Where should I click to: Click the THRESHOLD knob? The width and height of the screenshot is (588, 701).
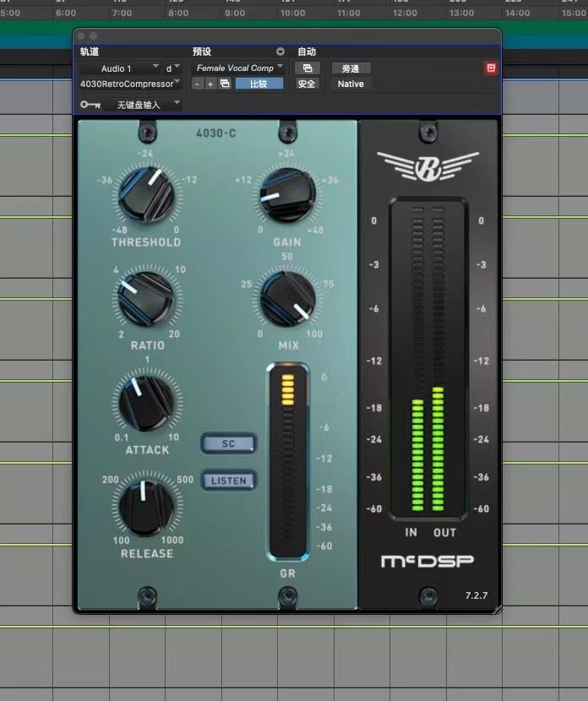(x=146, y=195)
